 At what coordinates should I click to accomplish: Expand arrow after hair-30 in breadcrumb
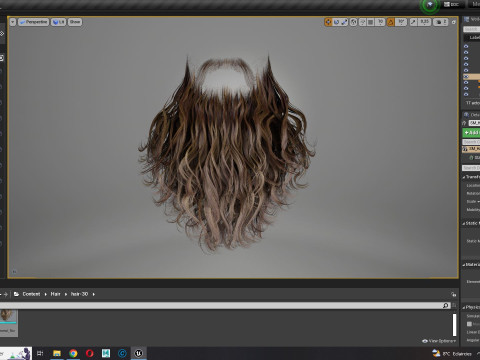[x=94, y=294]
